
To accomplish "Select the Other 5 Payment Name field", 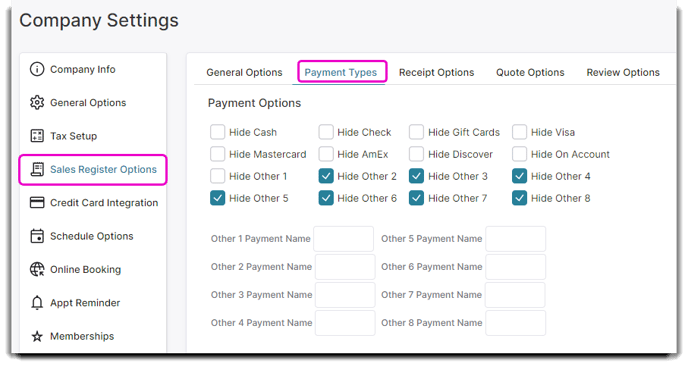I will point(516,239).
